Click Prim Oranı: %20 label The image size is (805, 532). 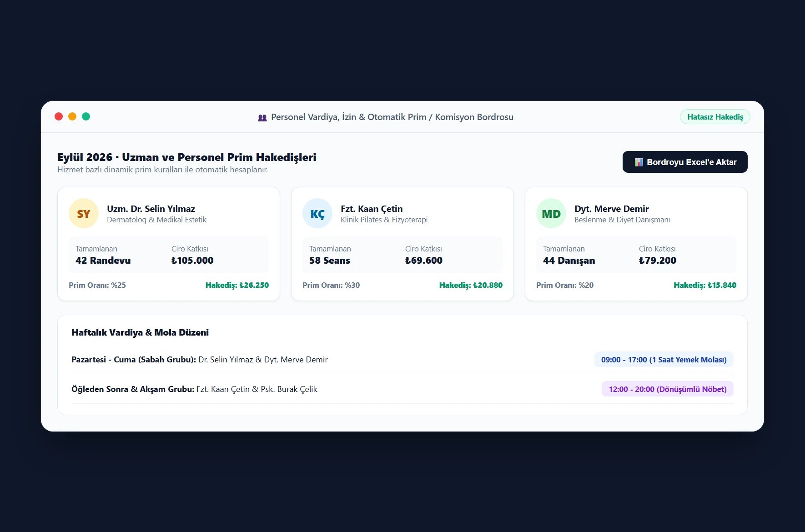pos(565,285)
